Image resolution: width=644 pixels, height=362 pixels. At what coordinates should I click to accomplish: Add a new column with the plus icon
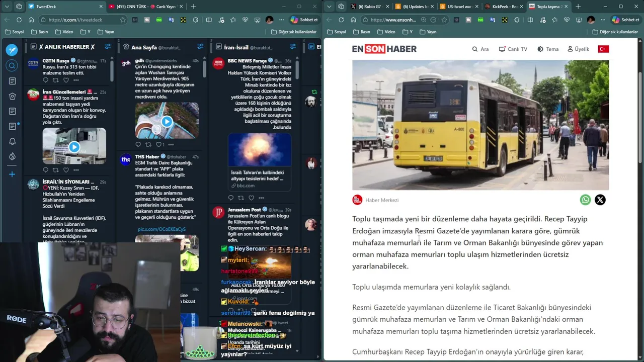click(12, 174)
